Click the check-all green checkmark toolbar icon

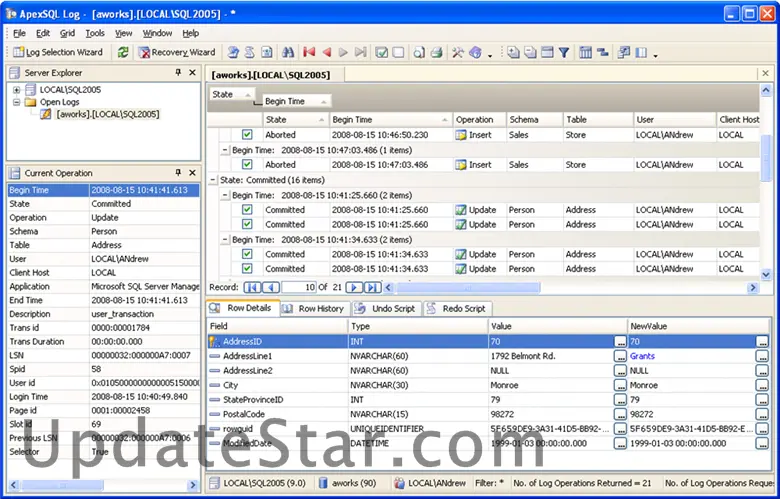[382, 52]
